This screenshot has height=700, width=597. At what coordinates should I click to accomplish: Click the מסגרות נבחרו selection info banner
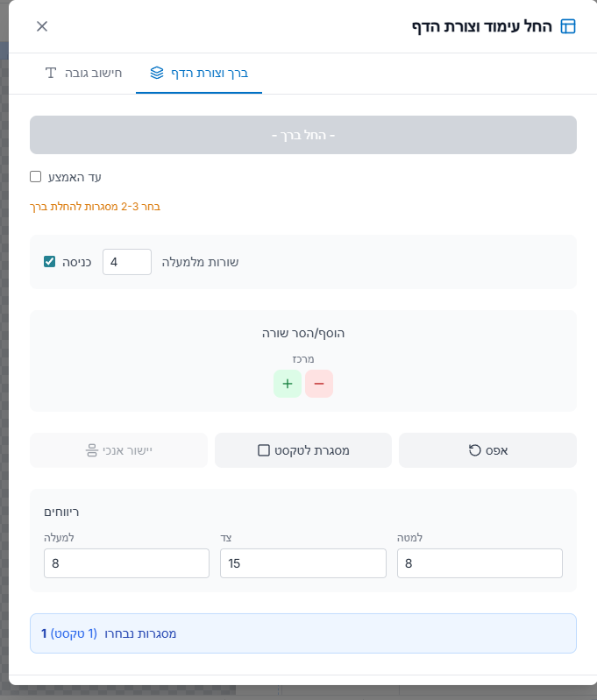[x=303, y=633]
